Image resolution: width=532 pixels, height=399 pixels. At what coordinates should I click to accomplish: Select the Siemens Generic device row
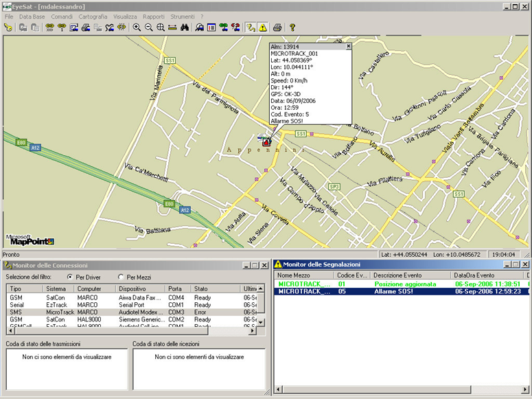pyautogui.click(x=132, y=319)
